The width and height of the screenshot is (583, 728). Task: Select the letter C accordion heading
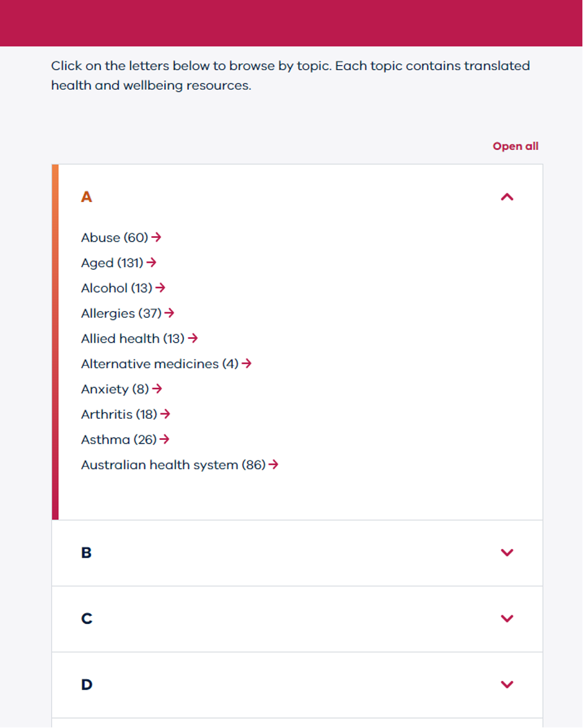pyautogui.click(x=87, y=618)
